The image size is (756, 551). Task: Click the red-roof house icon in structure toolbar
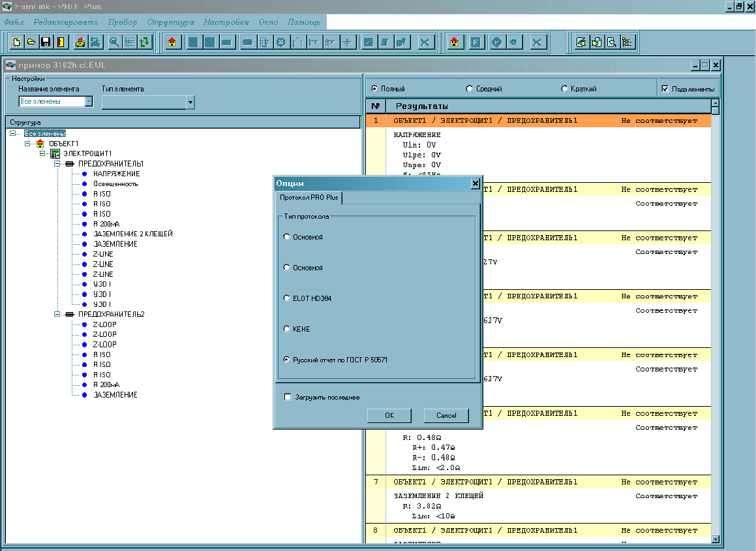tap(172, 42)
